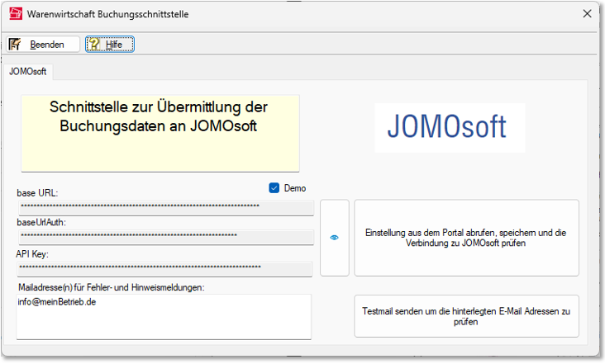Viewport: 605px width, 364px height.
Task: Select the masked baseUrlAuth field
Action: (165, 238)
